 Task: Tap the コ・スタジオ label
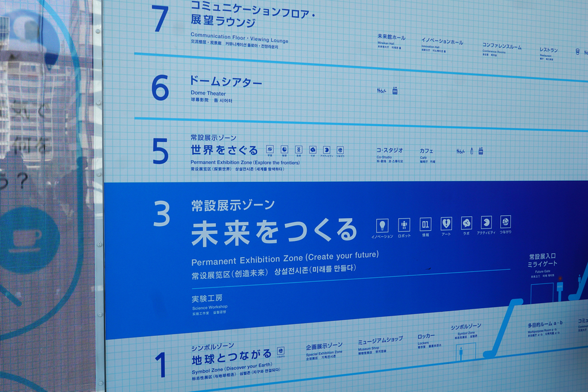pos(390,150)
